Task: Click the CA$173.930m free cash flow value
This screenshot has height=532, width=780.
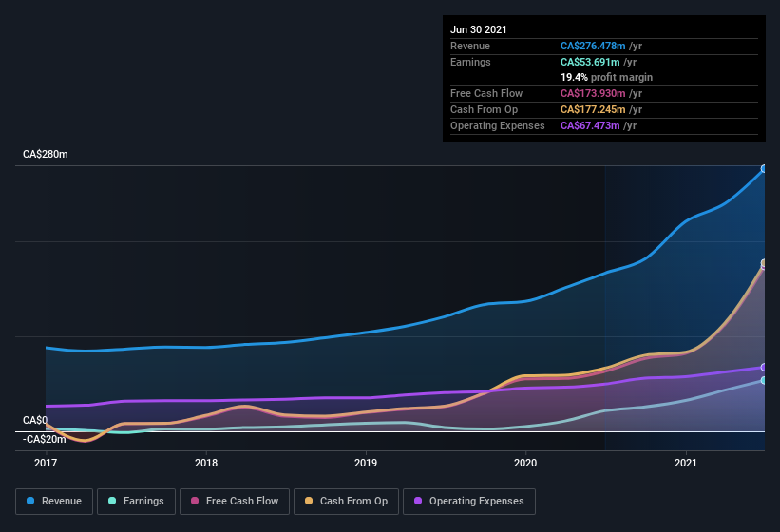Action: (x=593, y=93)
